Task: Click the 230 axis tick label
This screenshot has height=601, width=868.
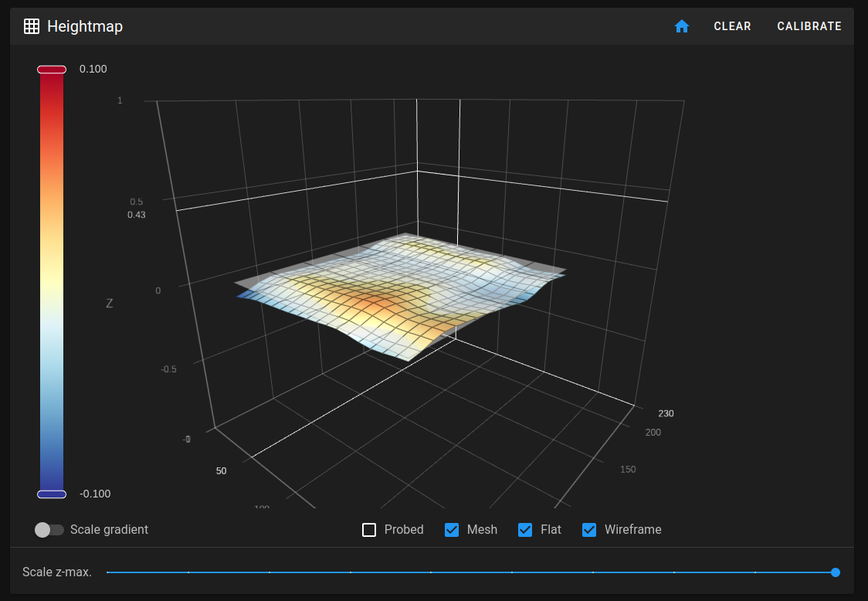Action: (x=666, y=413)
